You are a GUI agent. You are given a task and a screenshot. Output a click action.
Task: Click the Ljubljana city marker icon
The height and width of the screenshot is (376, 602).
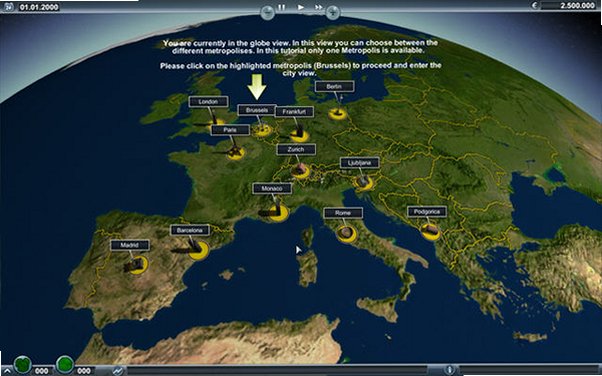(x=363, y=182)
